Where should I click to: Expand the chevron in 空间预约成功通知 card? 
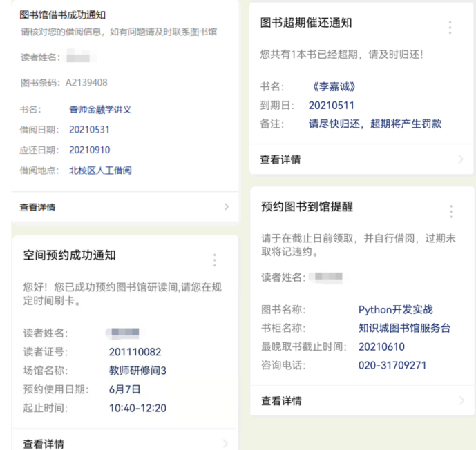(x=225, y=443)
